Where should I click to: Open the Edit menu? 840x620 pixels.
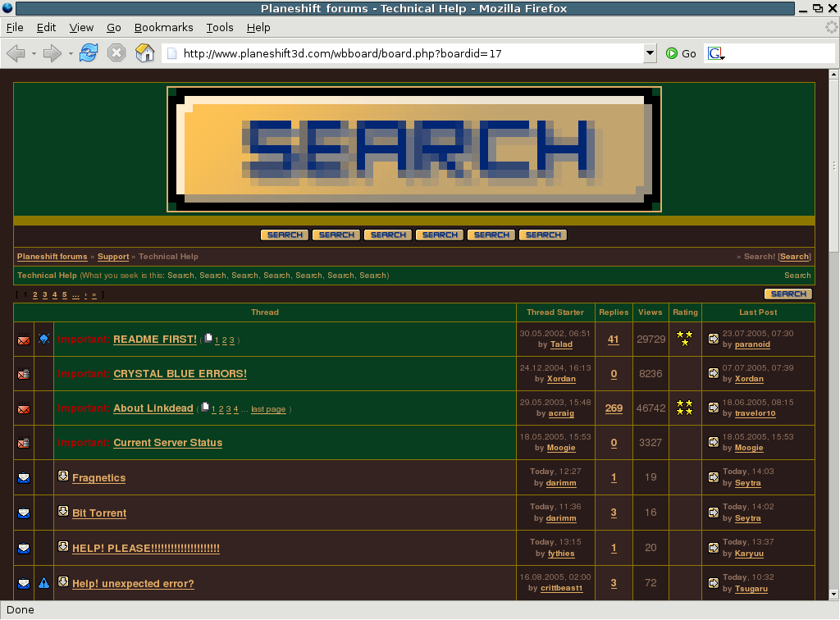[46, 27]
